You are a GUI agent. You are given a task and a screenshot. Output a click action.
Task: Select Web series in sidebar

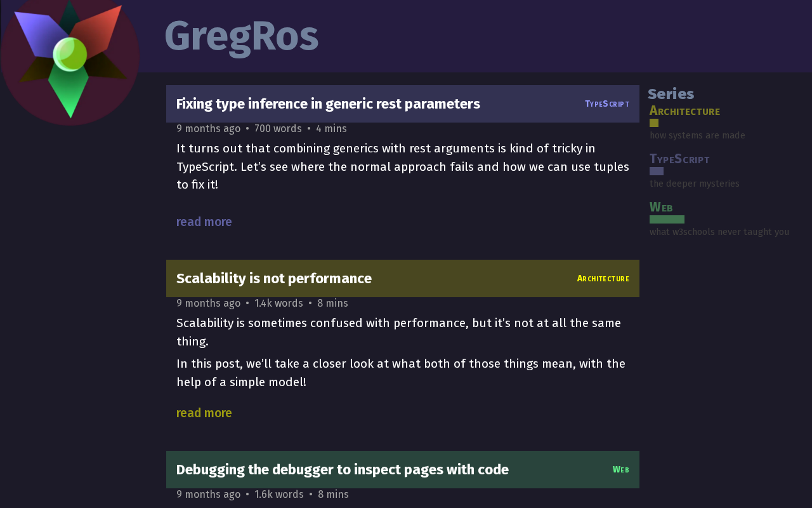tap(661, 207)
